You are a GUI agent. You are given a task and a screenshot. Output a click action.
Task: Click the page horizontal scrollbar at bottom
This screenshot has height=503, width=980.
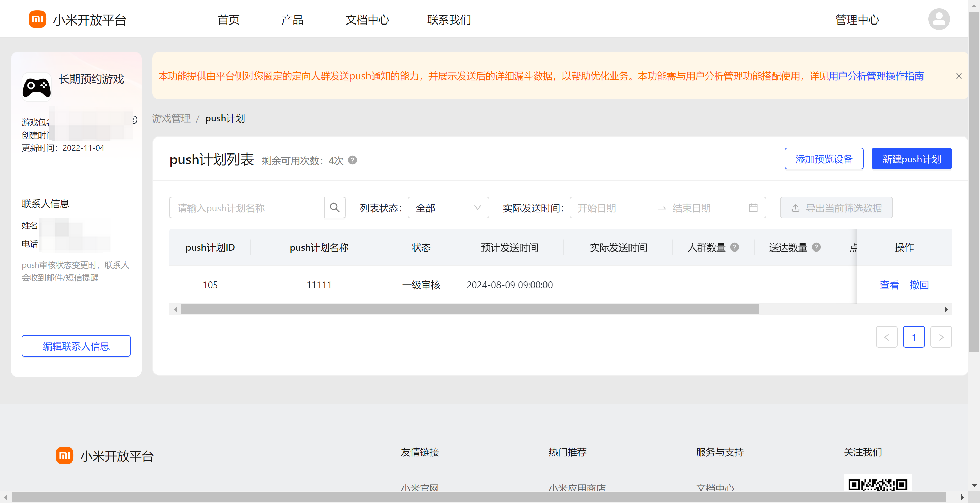point(478,497)
